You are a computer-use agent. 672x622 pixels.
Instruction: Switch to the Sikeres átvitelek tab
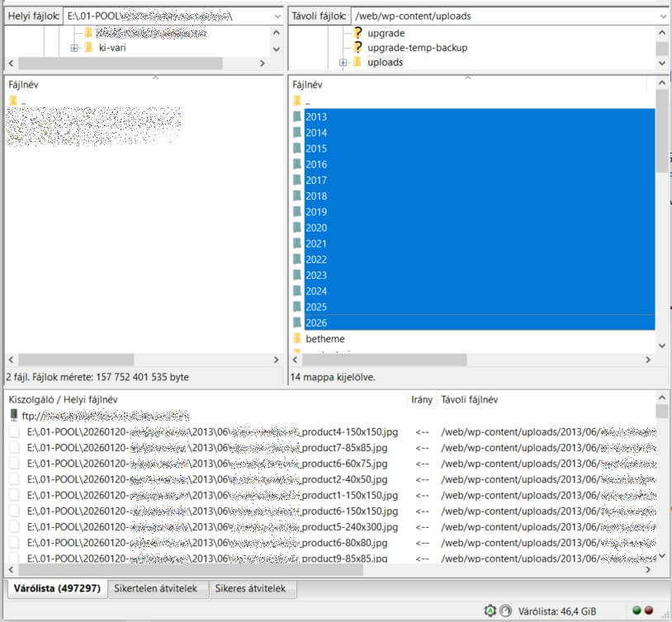(x=250, y=589)
